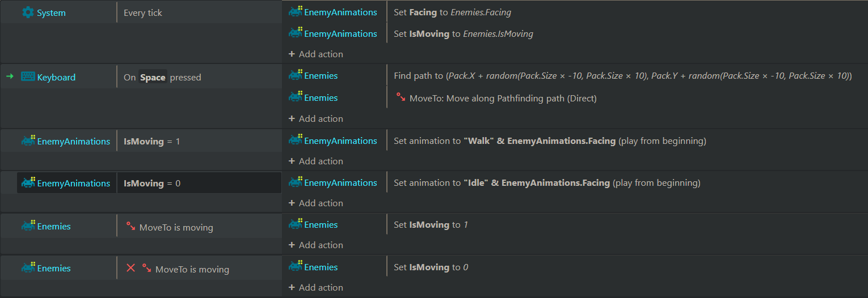Click Add action below the Walk animation action

point(316,161)
